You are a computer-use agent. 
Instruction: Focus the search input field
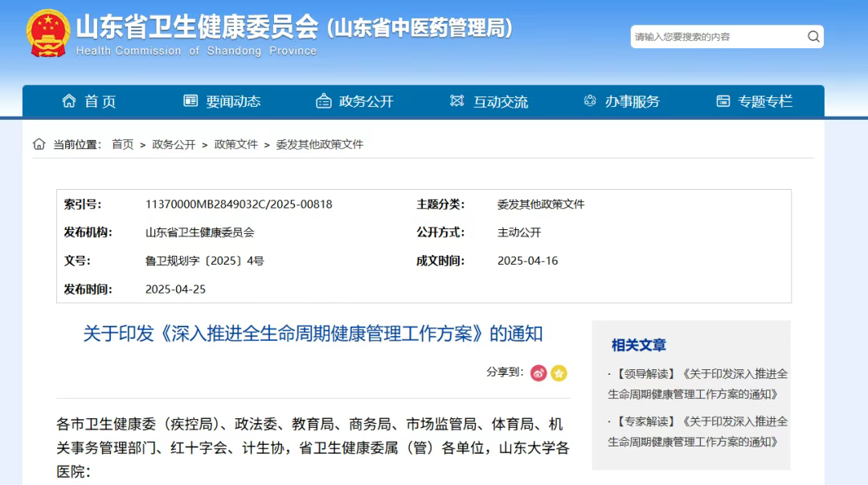click(715, 37)
